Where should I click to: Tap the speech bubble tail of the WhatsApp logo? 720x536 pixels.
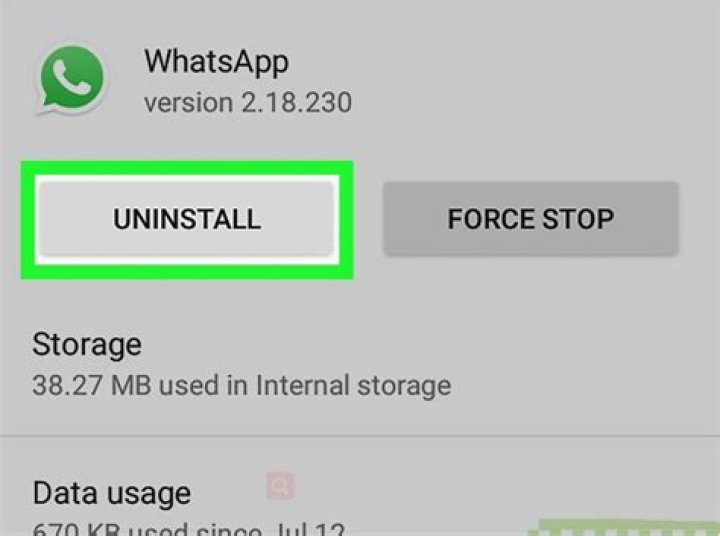click(x=47, y=106)
